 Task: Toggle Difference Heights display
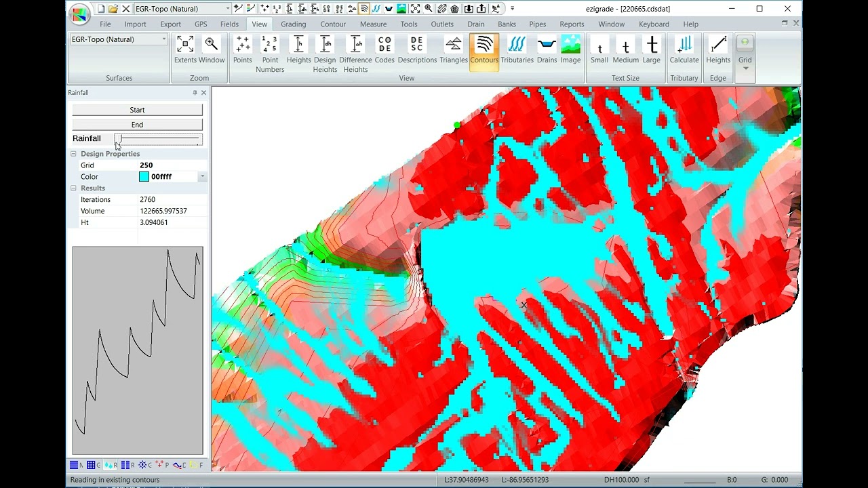tap(355, 54)
